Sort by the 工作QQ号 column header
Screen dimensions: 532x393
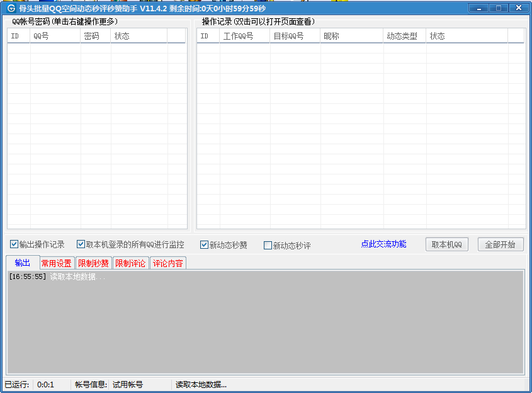[245, 36]
